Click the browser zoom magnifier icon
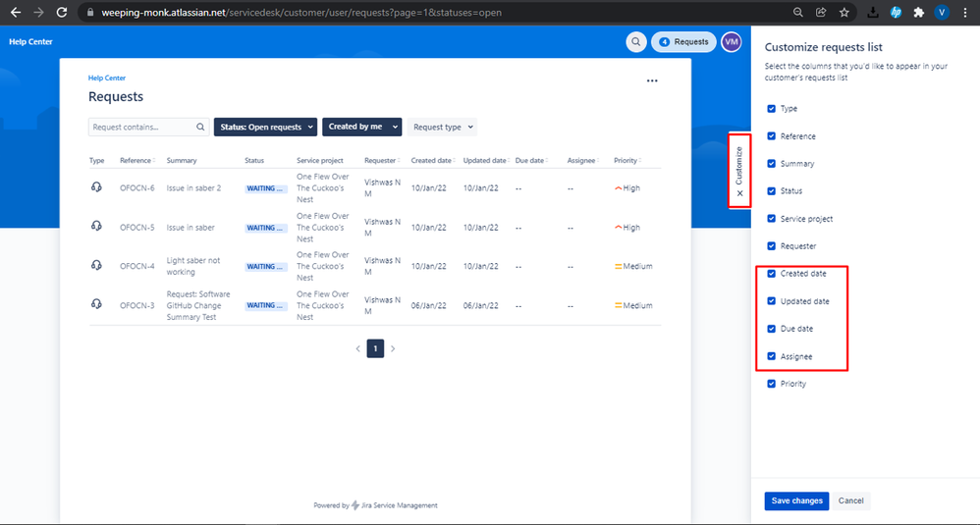The height and width of the screenshot is (525, 980). 798,13
